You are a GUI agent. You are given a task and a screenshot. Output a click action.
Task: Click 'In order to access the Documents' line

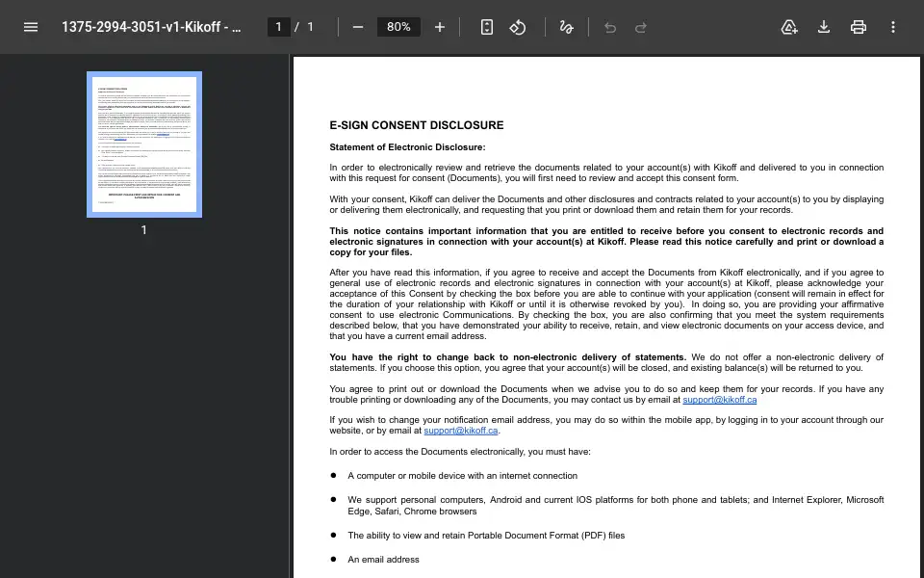[460, 452]
